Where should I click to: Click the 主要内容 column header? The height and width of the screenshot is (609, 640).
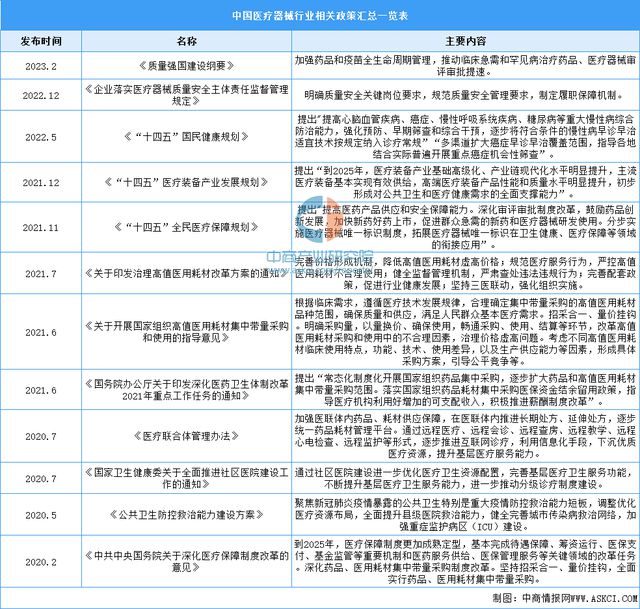pos(465,41)
